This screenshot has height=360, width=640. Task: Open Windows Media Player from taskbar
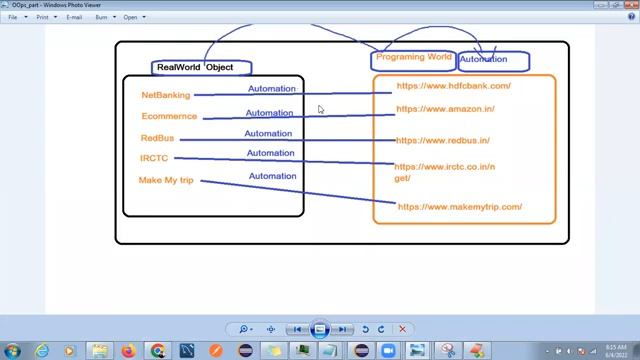tap(69, 351)
